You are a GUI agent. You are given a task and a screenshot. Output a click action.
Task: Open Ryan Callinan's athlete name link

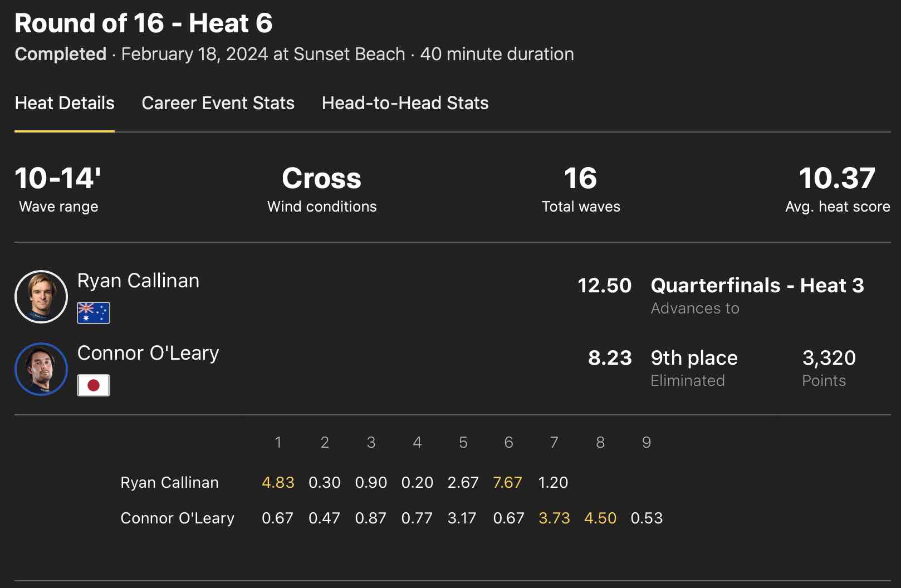(x=138, y=281)
